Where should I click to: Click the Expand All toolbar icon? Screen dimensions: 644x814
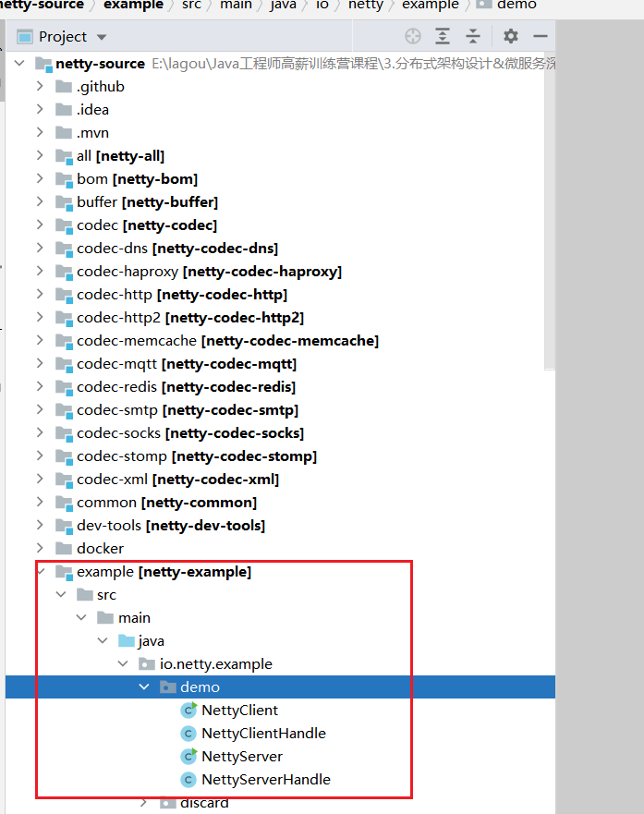coord(443,36)
